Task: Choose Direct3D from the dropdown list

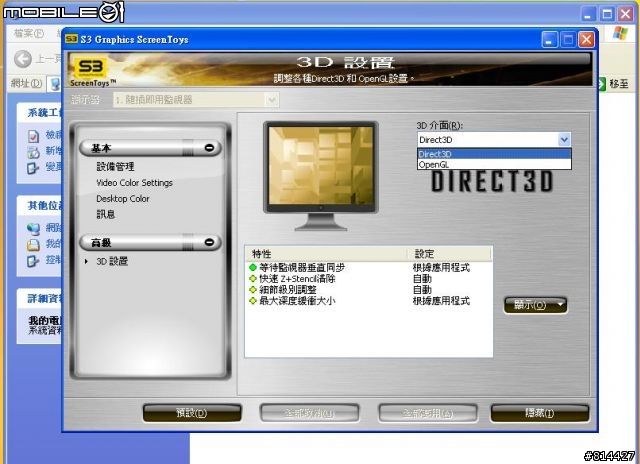Action: click(x=494, y=154)
